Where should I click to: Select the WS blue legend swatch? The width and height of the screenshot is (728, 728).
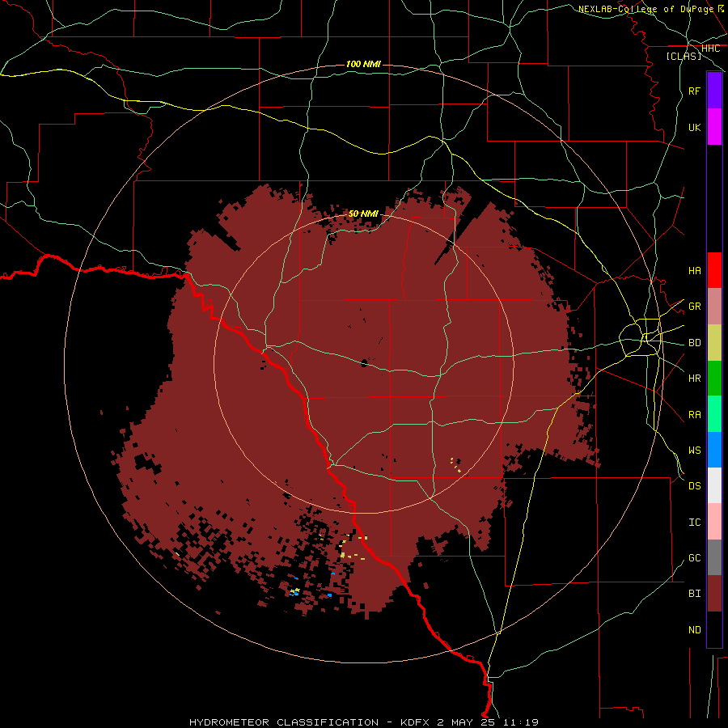[714, 450]
